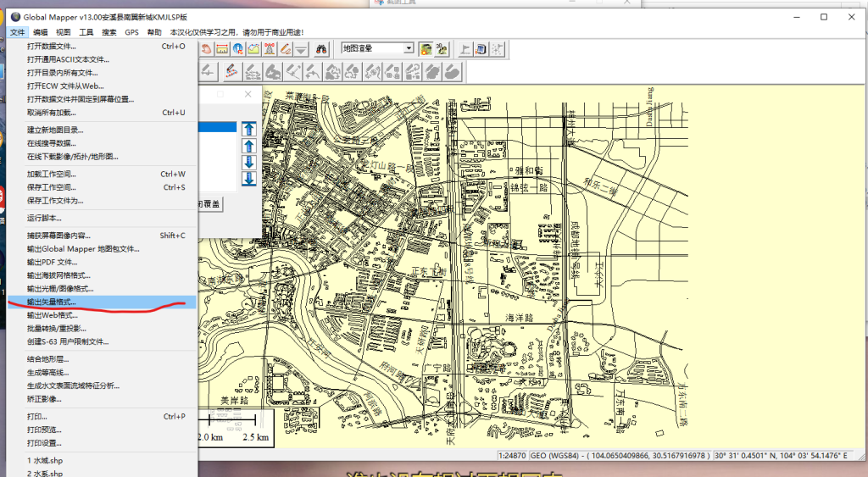Select the digitizer pencil tool

pyautogui.click(x=286, y=49)
